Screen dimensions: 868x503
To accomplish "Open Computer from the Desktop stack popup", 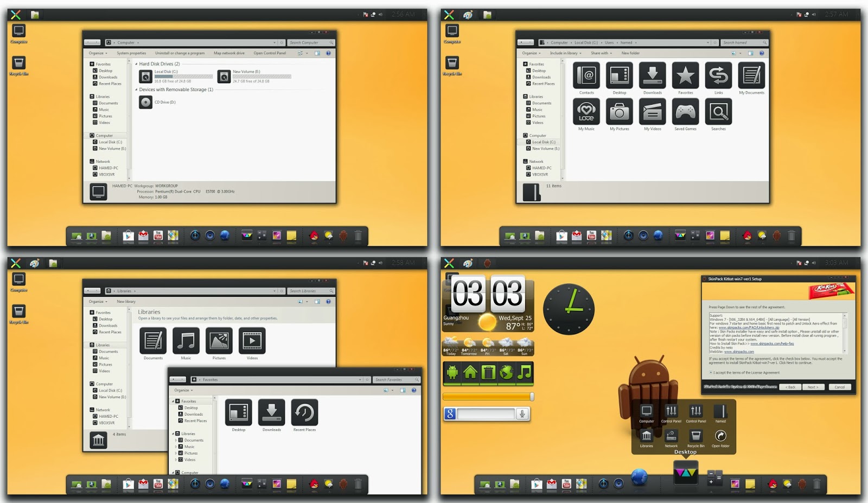I will click(x=647, y=411).
